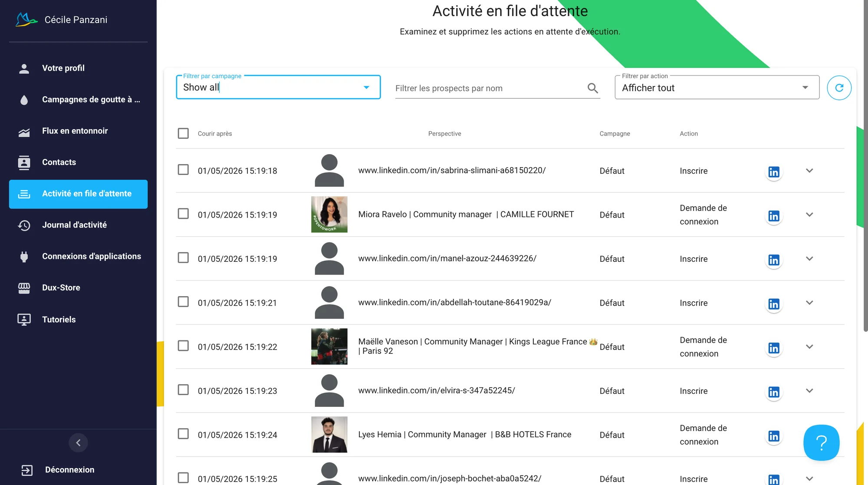
Task: Open Tutoriels menu link
Action: point(78,320)
